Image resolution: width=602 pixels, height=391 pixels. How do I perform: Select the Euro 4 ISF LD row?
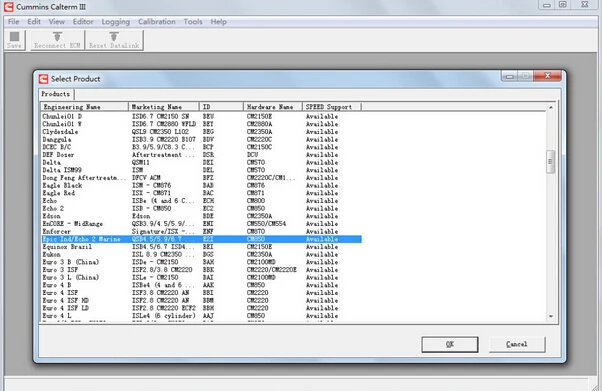coord(202,308)
